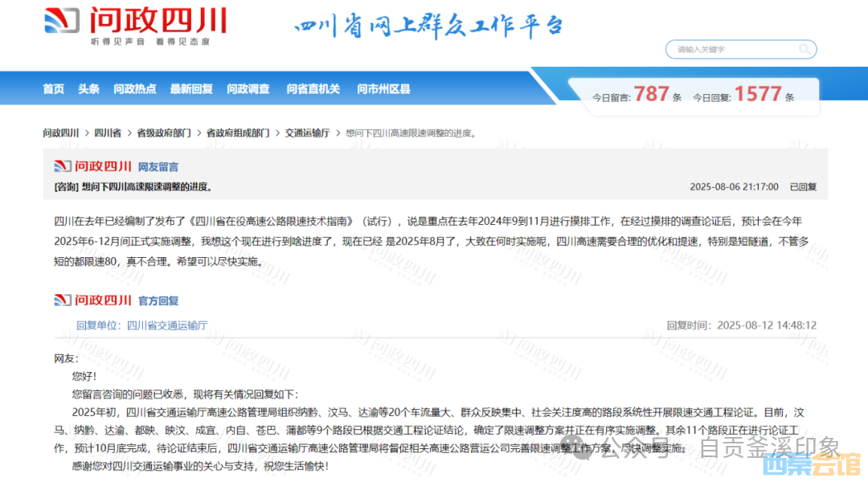Open the 省级政府部门 breadcrumb link
868x482 pixels.
click(x=164, y=133)
